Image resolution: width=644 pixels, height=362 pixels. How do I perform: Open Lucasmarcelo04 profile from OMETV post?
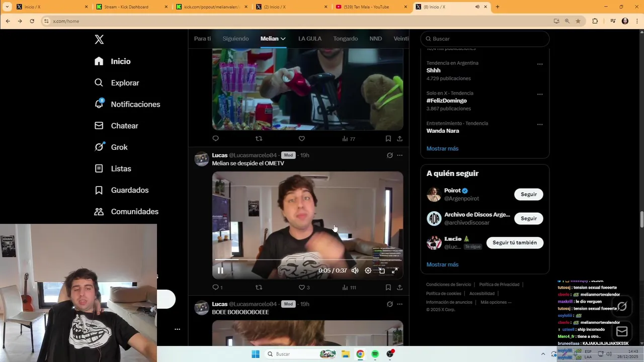[253, 155]
